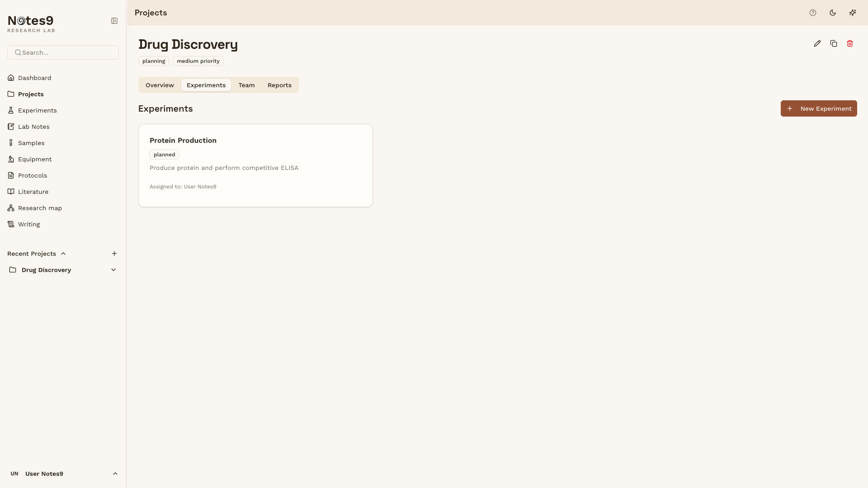This screenshot has width=868, height=488.
Task: Open Experiments via the flask icon
Action: tap(11, 110)
